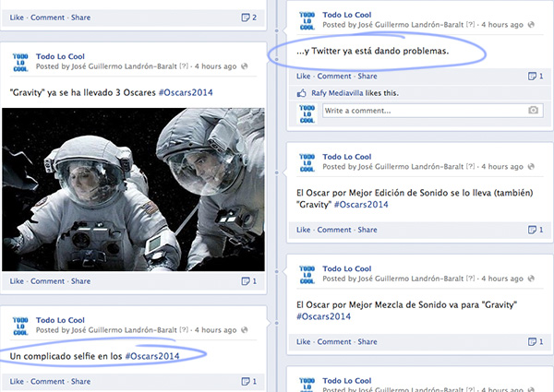This screenshot has height=392, width=554.
Task: Comment on the post at the very top left
Action: tap(47, 18)
